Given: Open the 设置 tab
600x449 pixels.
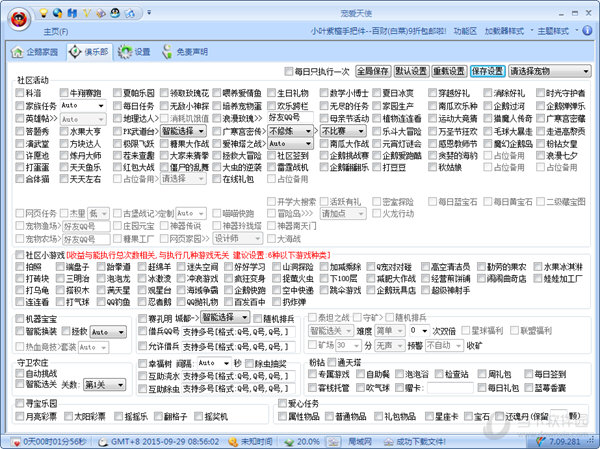Looking at the screenshot, I should point(134,52).
